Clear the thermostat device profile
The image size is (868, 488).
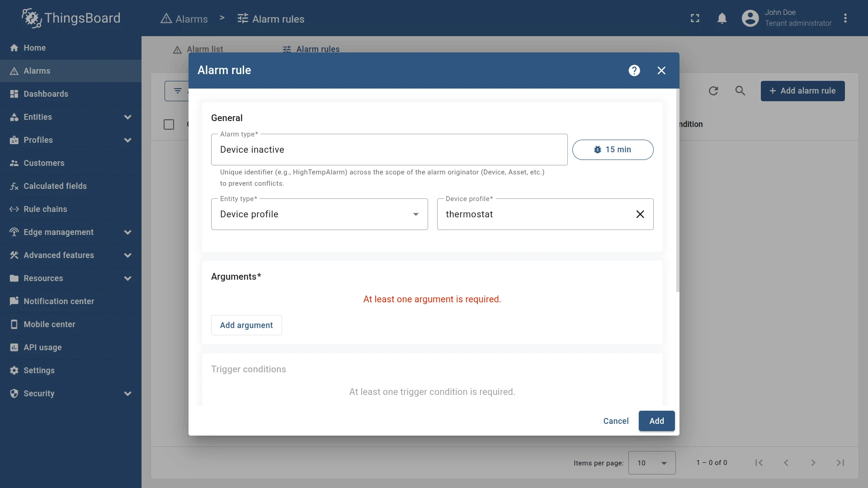640,214
